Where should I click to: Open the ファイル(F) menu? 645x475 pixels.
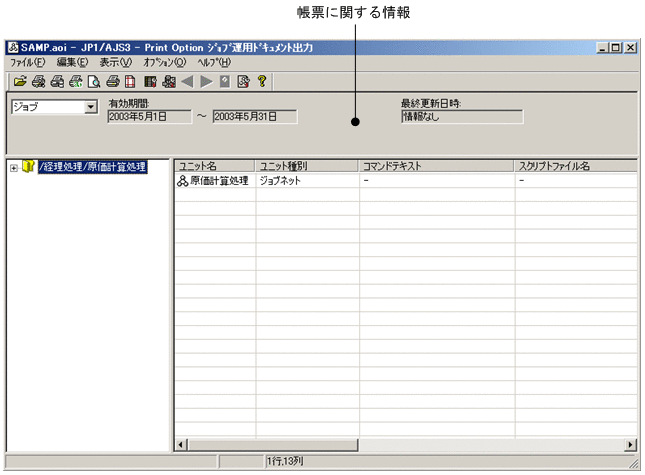(x=28, y=63)
